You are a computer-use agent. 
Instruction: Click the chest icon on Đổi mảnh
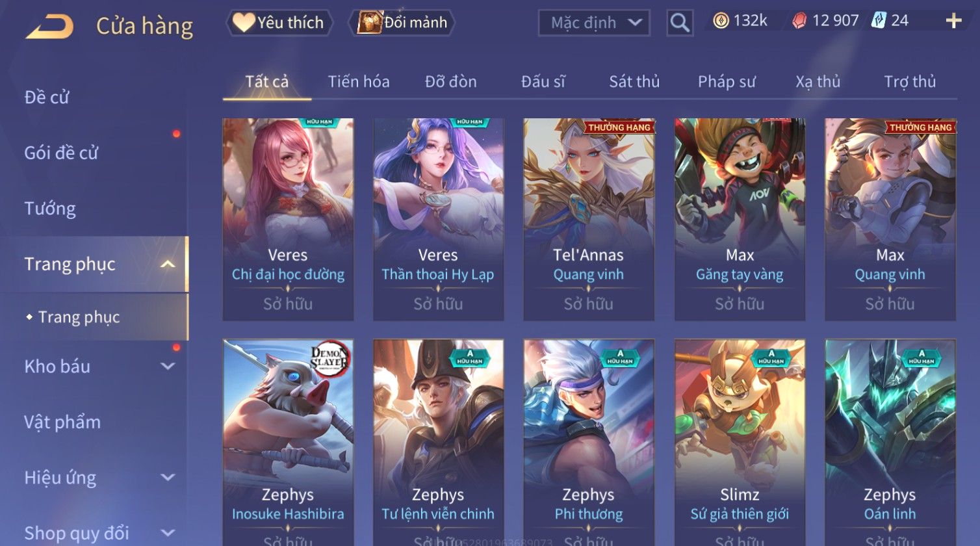click(x=369, y=23)
